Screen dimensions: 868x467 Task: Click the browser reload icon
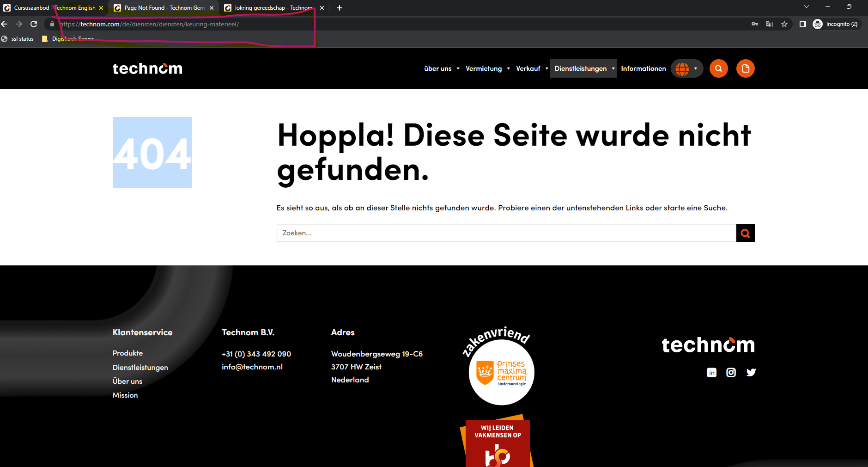coord(34,24)
